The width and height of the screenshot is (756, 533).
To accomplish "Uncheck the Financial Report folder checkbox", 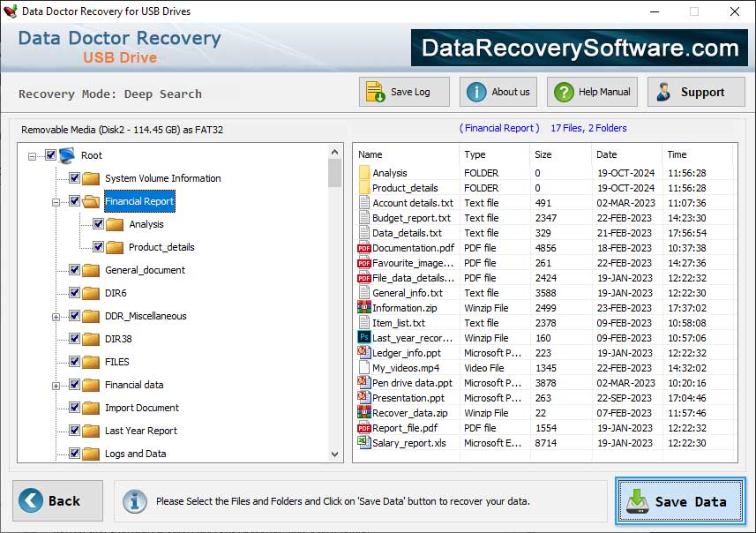I will pyautogui.click(x=74, y=201).
